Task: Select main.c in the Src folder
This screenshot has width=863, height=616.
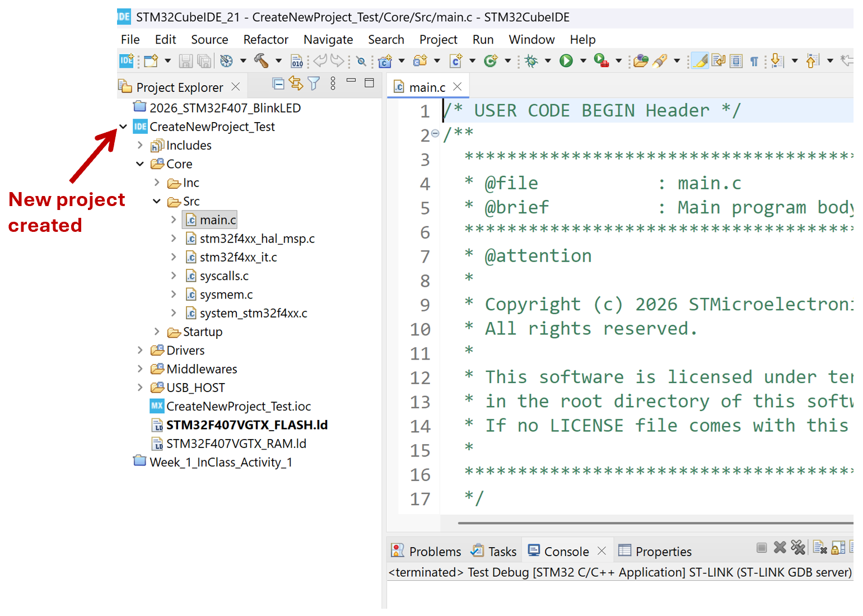Action: [x=211, y=220]
